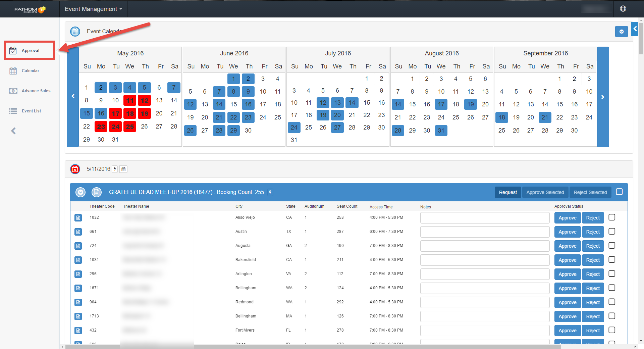Open the calendar picker icon beside 5/11/2016

(x=123, y=169)
